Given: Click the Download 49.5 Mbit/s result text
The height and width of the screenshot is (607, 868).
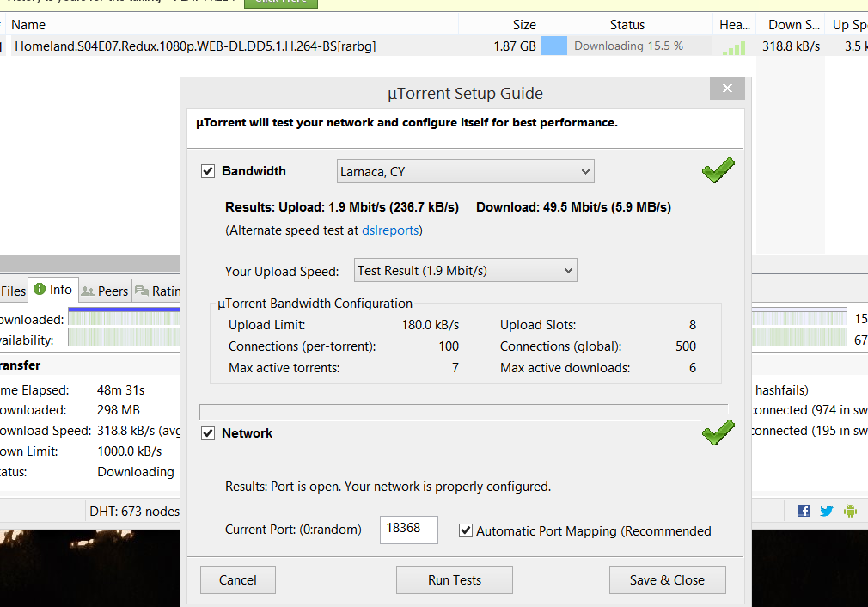Looking at the screenshot, I should click(573, 207).
